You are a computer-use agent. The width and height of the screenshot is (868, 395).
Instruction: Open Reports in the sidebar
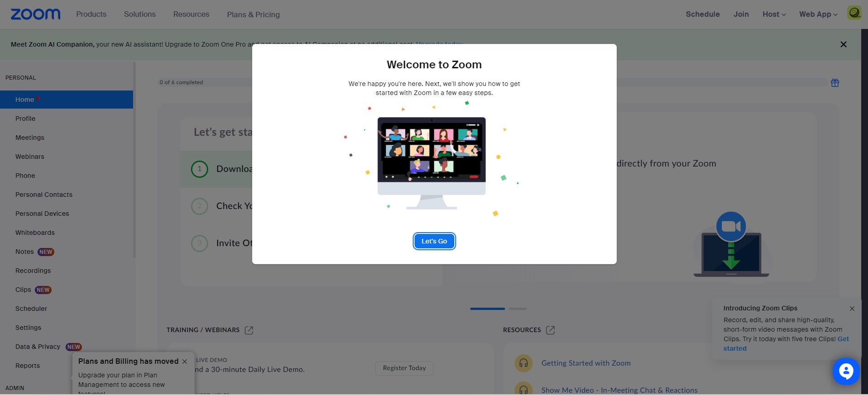click(28, 366)
